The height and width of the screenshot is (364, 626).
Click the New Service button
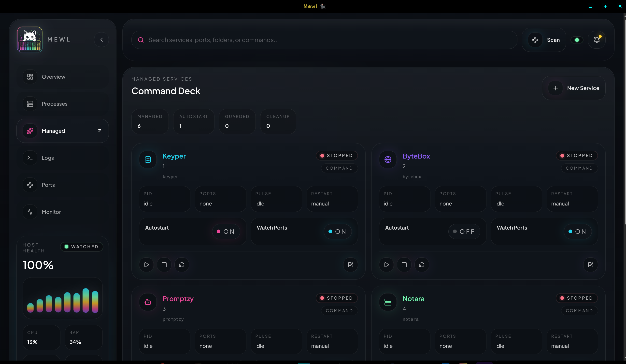pyautogui.click(x=574, y=88)
